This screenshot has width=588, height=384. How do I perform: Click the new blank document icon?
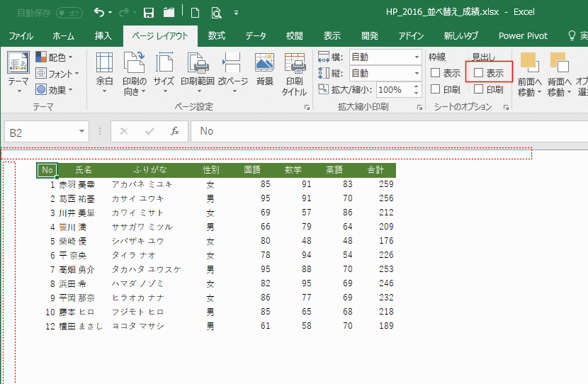click(195, 13)
